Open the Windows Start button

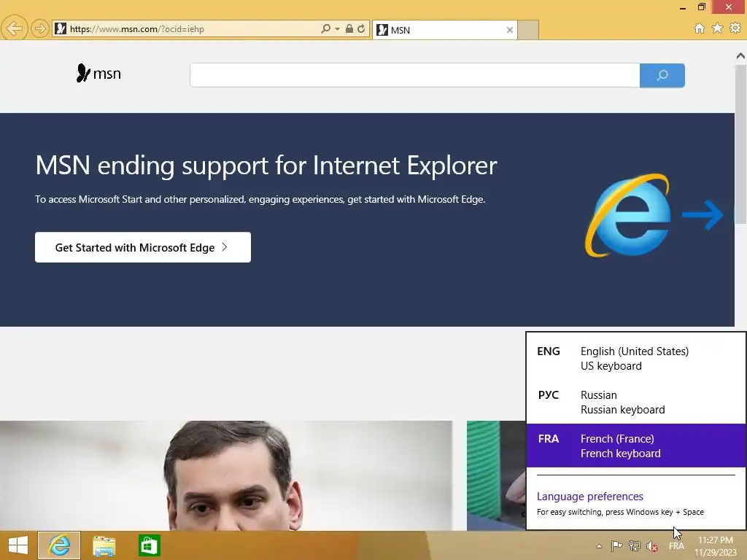18,545
